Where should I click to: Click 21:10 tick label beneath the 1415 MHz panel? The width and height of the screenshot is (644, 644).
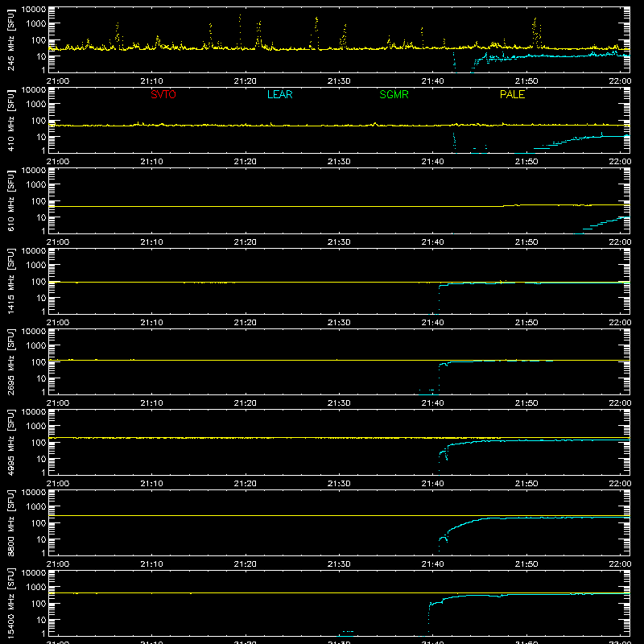pos(151,323)
